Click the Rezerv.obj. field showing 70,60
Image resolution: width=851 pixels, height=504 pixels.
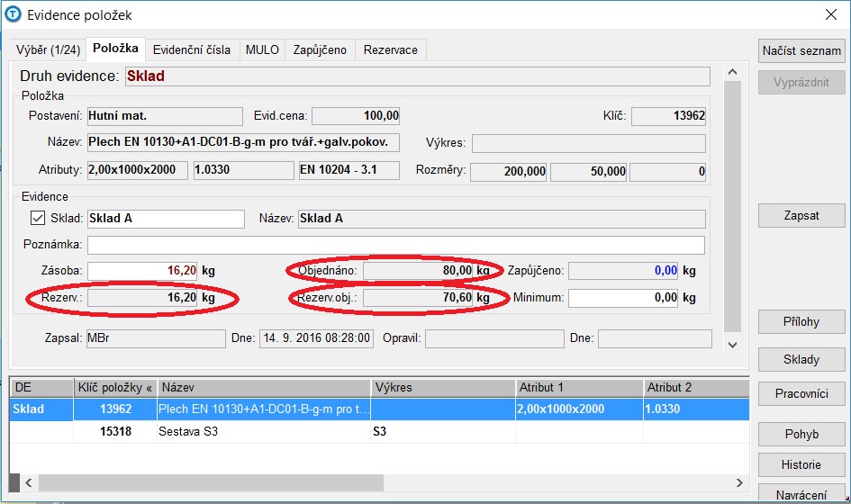click(419, 298)
